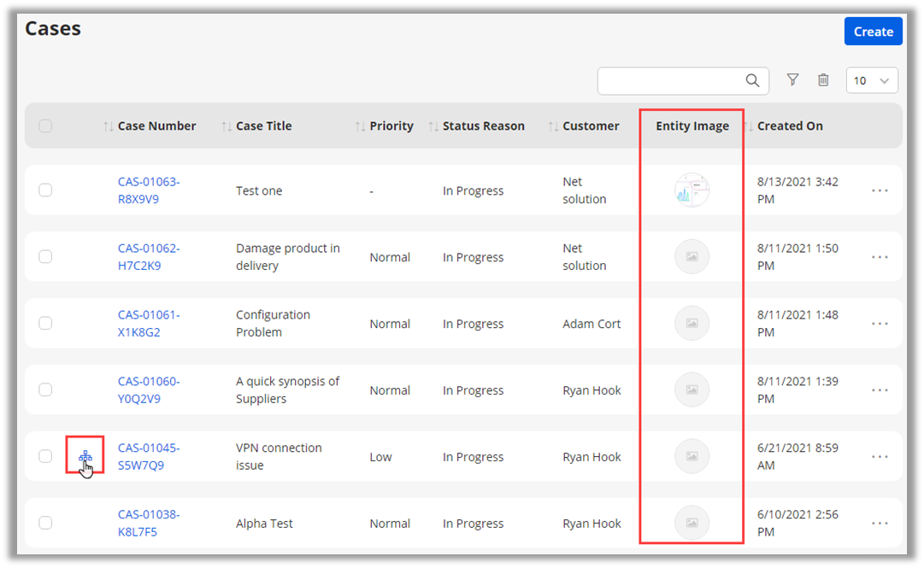The image size is (924, 568).
Task: Click sort arrows beside Priority header
Action: 360,126
